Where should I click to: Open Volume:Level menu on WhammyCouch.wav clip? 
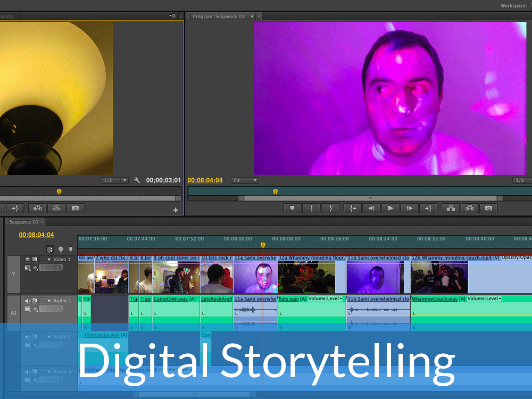484,298
